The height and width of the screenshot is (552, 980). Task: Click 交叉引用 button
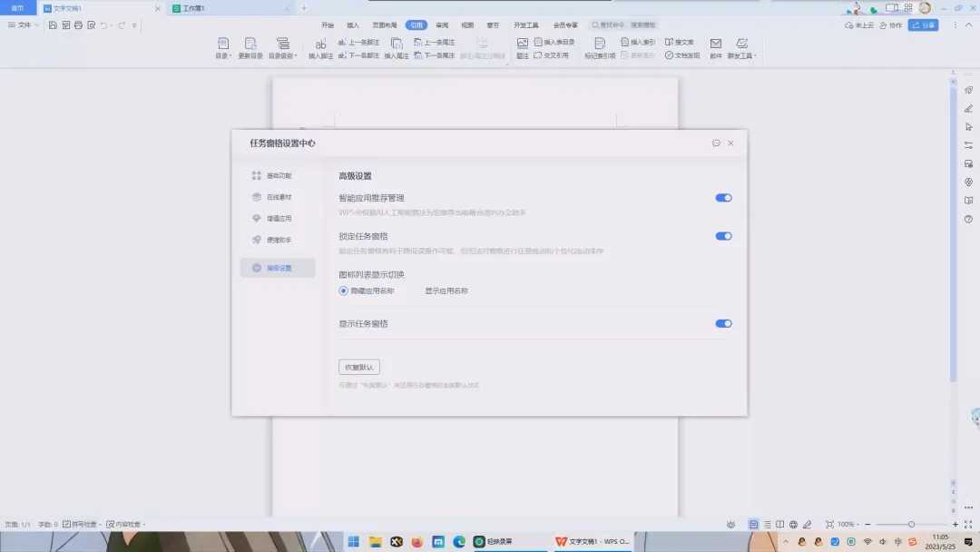pyautogui.click(x=551, y=55)
